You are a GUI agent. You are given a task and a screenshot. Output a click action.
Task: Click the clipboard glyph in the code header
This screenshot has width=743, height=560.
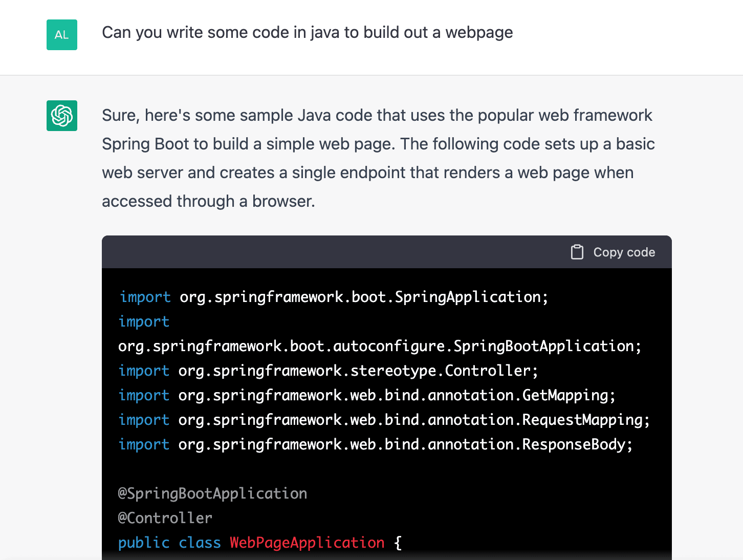pyautogui.click(x=577, y=252)
